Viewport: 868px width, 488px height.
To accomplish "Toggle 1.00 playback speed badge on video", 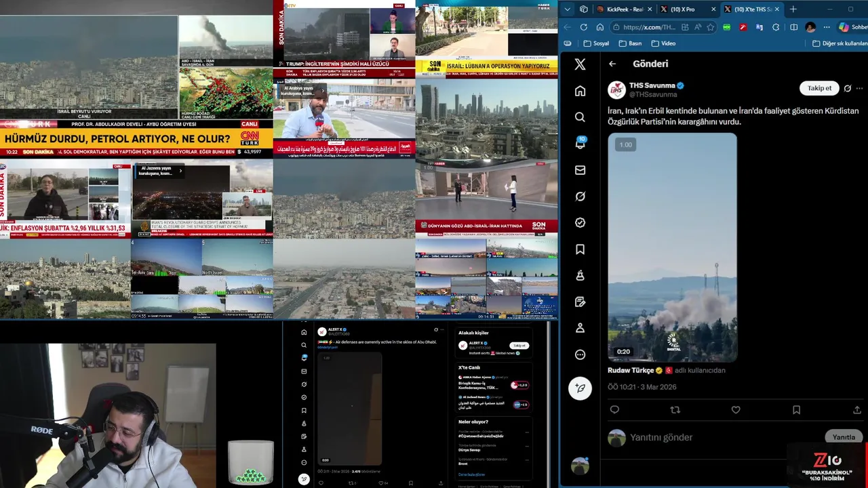I will click(625, 144).
